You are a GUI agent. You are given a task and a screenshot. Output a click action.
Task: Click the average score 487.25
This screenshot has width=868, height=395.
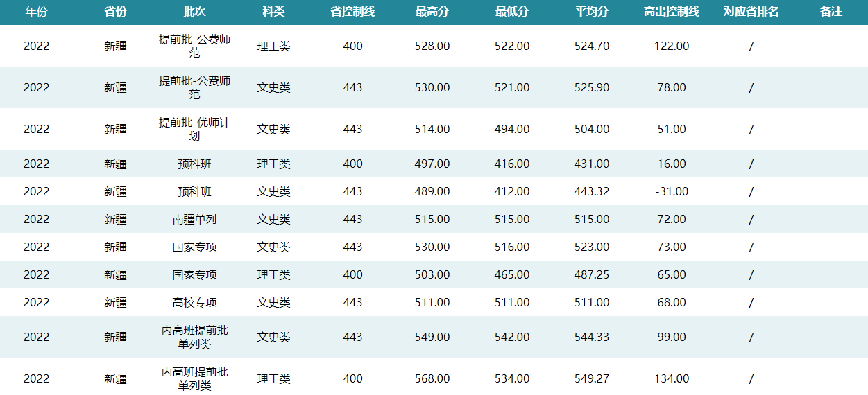coord(592,274)
